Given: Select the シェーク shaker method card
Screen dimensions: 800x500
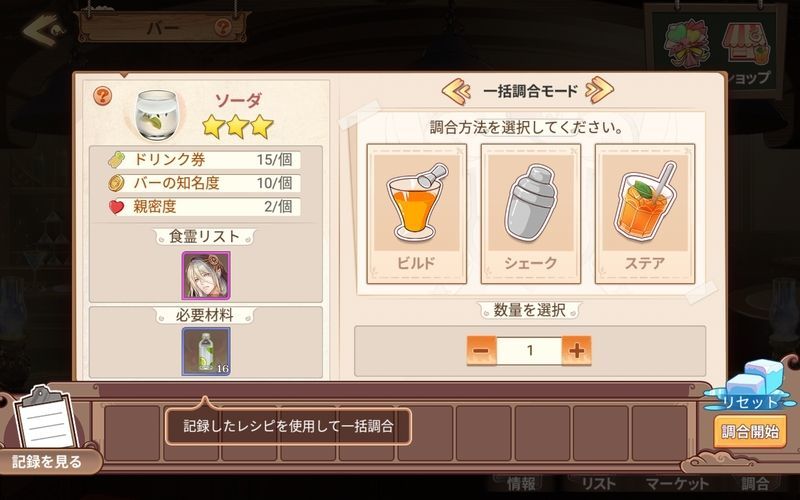Looking at the screenshot, I should click(x=531, y=214).
